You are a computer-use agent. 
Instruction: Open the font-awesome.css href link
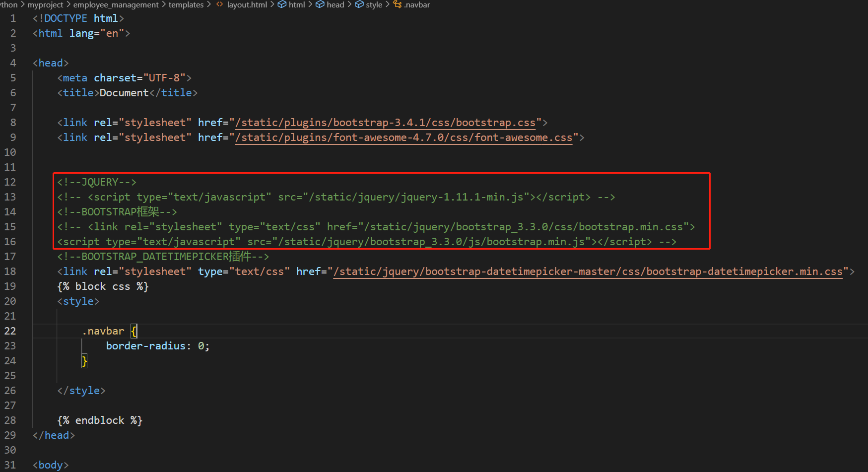(404, 137)
